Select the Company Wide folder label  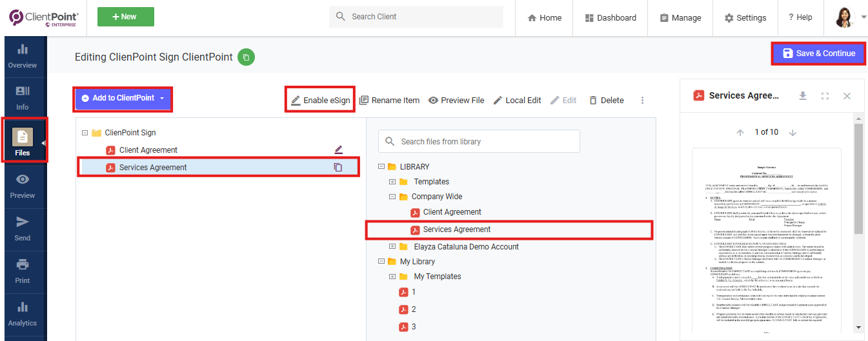pyautogui.click(x=437, y=197)
